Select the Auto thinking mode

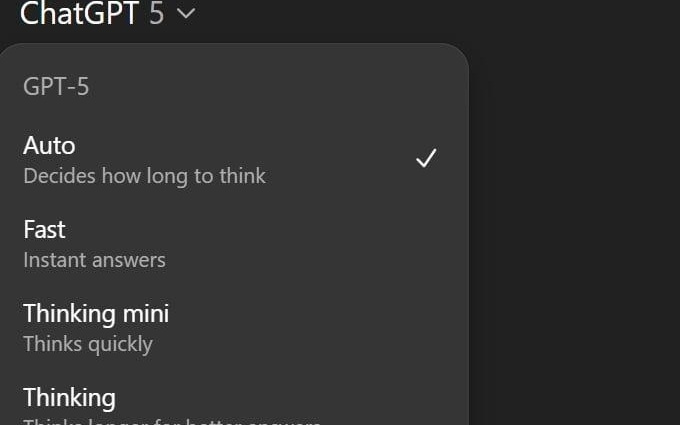(50, 146)
